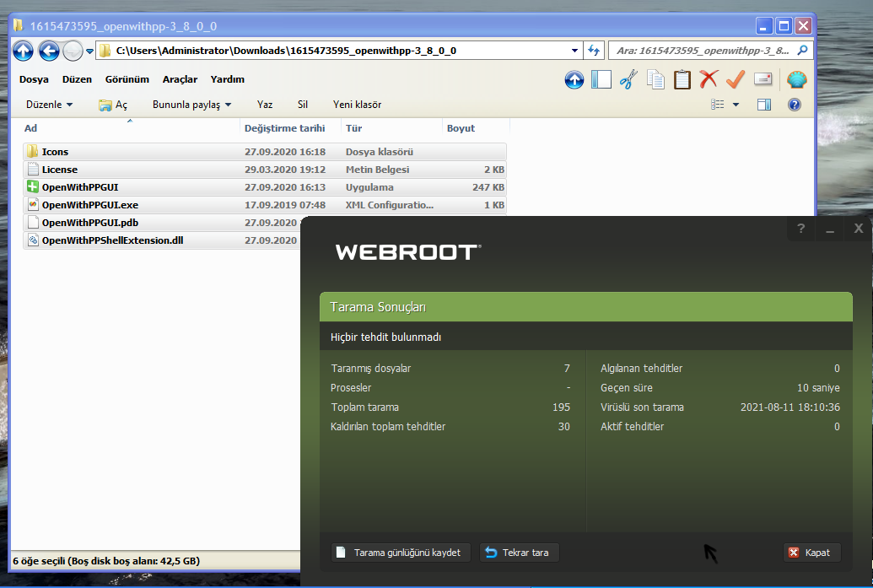Select the OpenWithPPGUI application file
The width and height of the screenshot is (873, 588).
coord(265,187)
